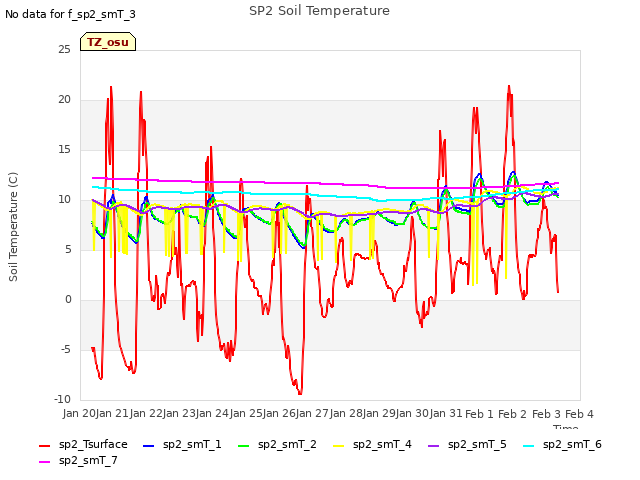Click the Feb 1 x-axis tick label
This screenshot has height=480, width=640.
[x=479, y=414]
